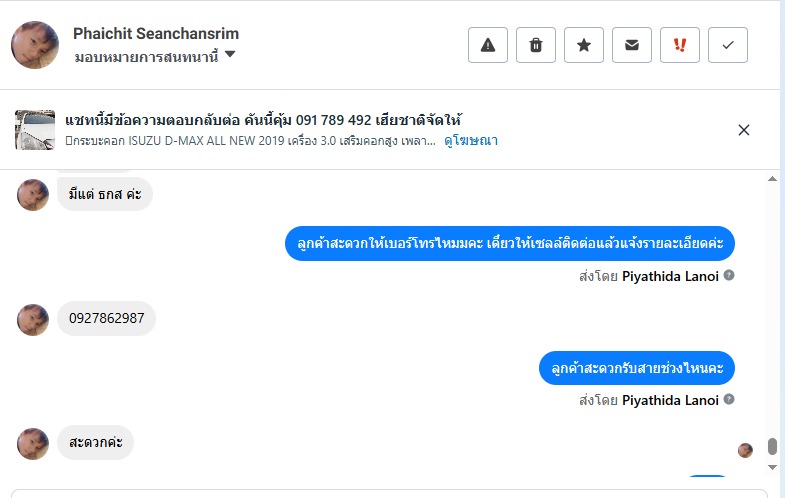Click the phone number 0927862987 message

(106, 318)
